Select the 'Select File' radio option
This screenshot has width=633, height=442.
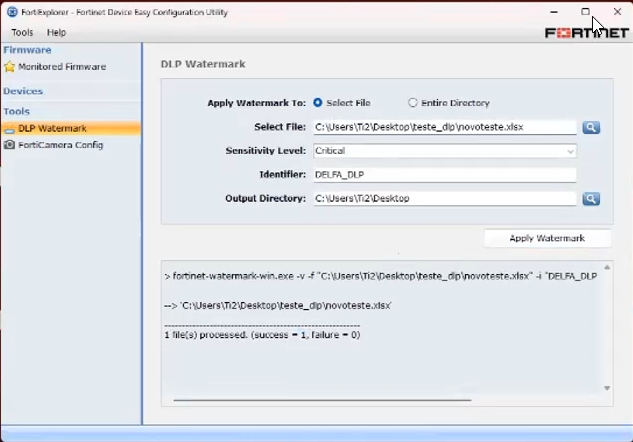pyautogui.click(x=318, y=103)
